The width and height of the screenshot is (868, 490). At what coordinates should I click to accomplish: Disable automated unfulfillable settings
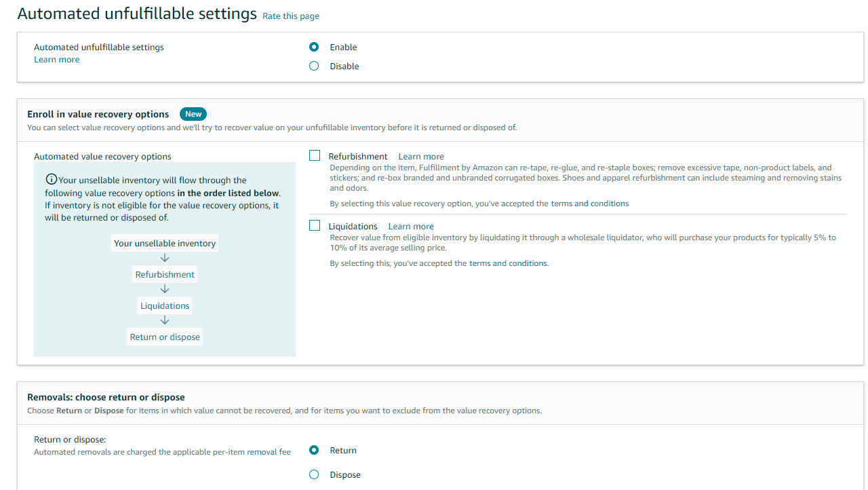click(x=313, y=66)
